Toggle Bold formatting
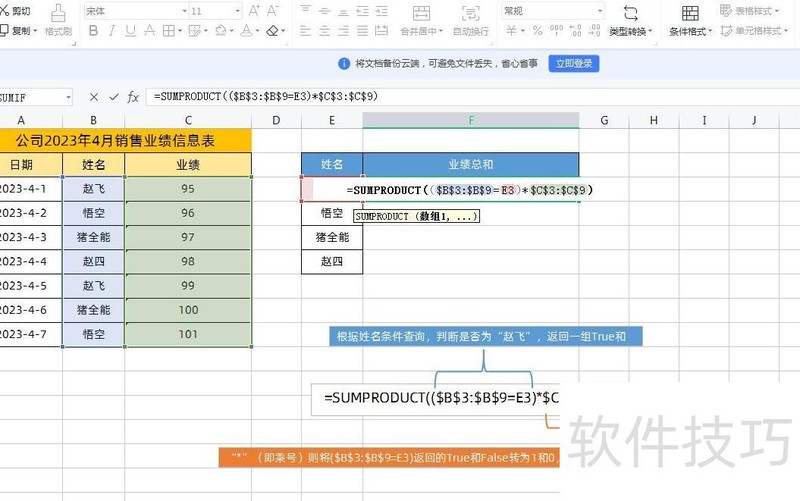The height and width of the screenshot is (501, 800). [93, 31]
